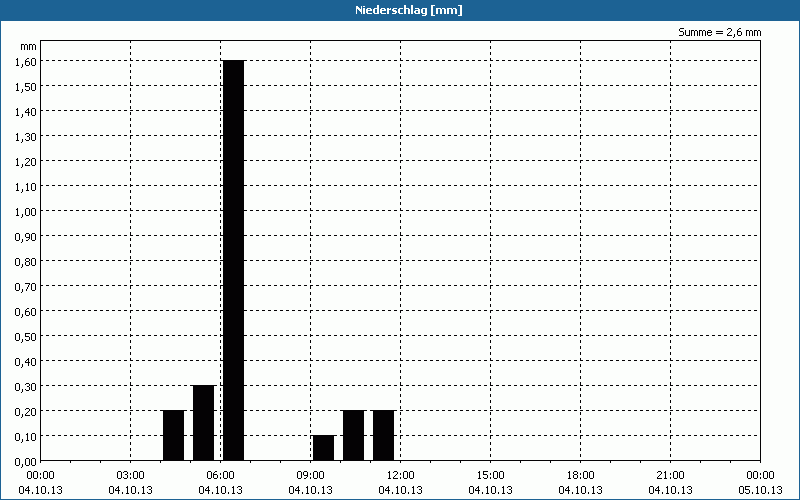Image resolution: width=800 pixels, height=500 pixels.
Task: Click the 21:00 time axis label
Action: coord(670,475)
